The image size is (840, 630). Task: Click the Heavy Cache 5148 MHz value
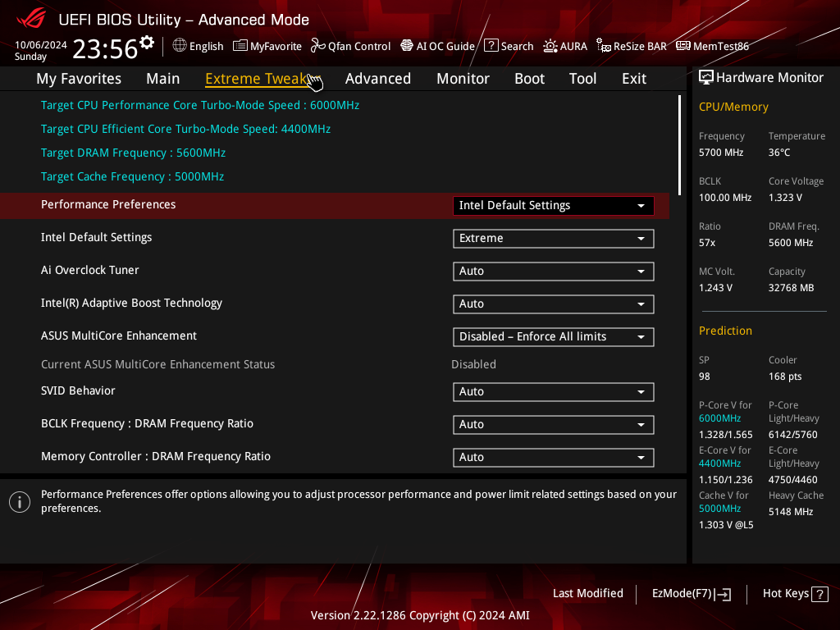point(791,512)
